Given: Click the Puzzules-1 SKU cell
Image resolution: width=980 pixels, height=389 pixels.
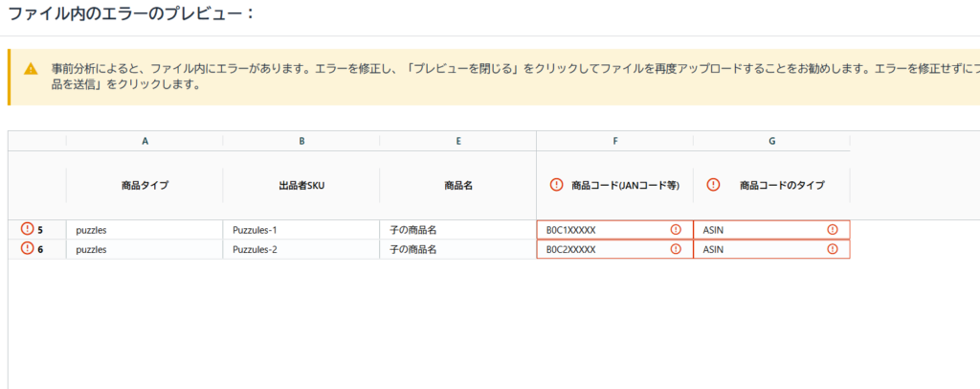Looking at the screenshot, I should (x=301, y=230).
